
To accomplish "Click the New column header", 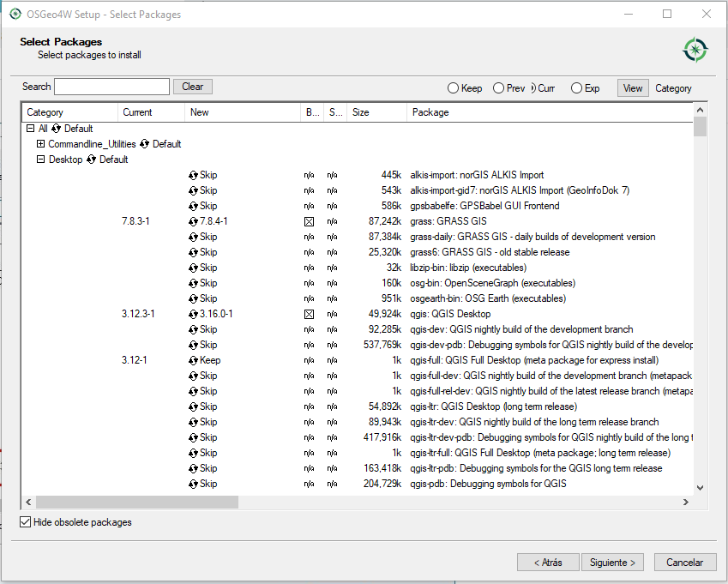I will 243,112.
